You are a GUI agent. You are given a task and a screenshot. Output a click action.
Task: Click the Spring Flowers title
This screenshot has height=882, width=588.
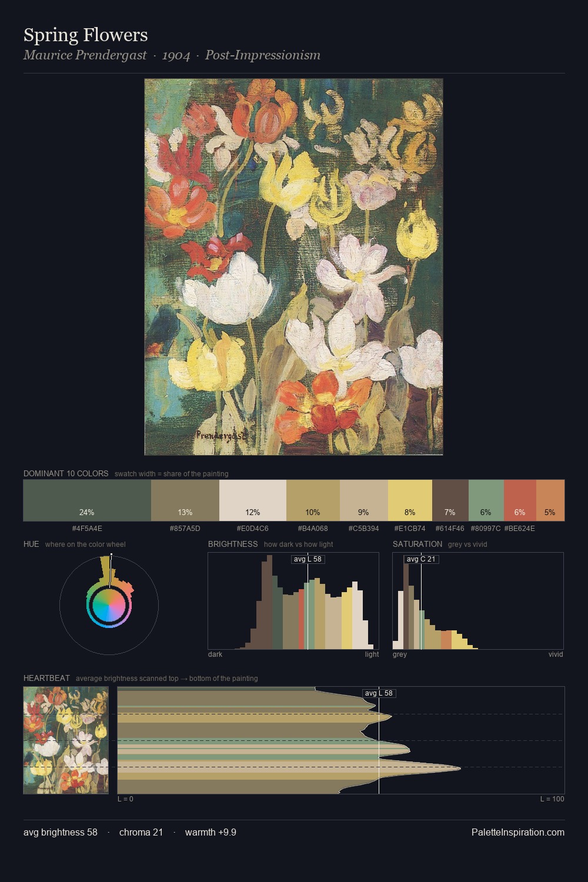(86, 35)
